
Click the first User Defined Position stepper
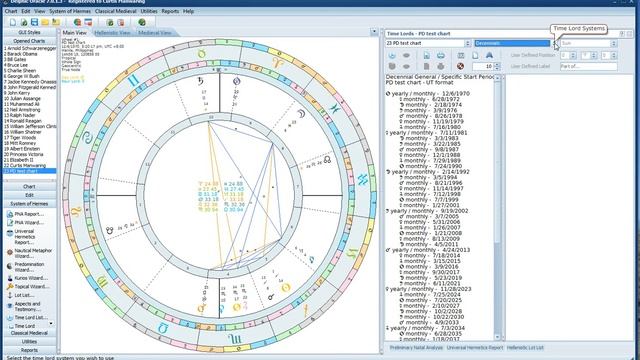[573, 55]
